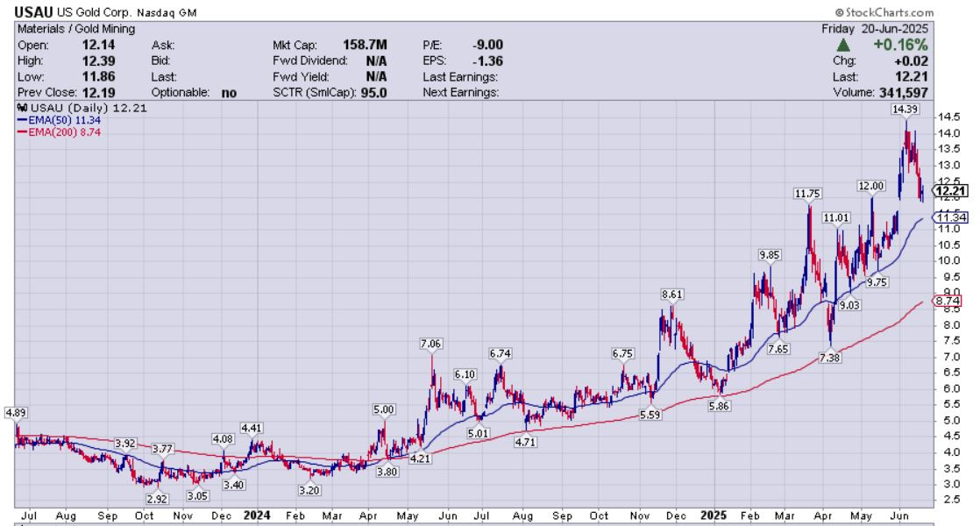Viewport: 980px width, 526px height.
Task: Click the P/E value -9.00
Action: (x=487, y=45)
